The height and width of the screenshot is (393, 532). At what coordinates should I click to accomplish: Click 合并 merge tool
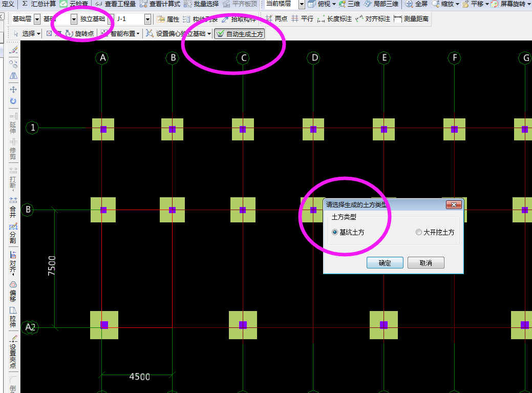pos(13,207)
